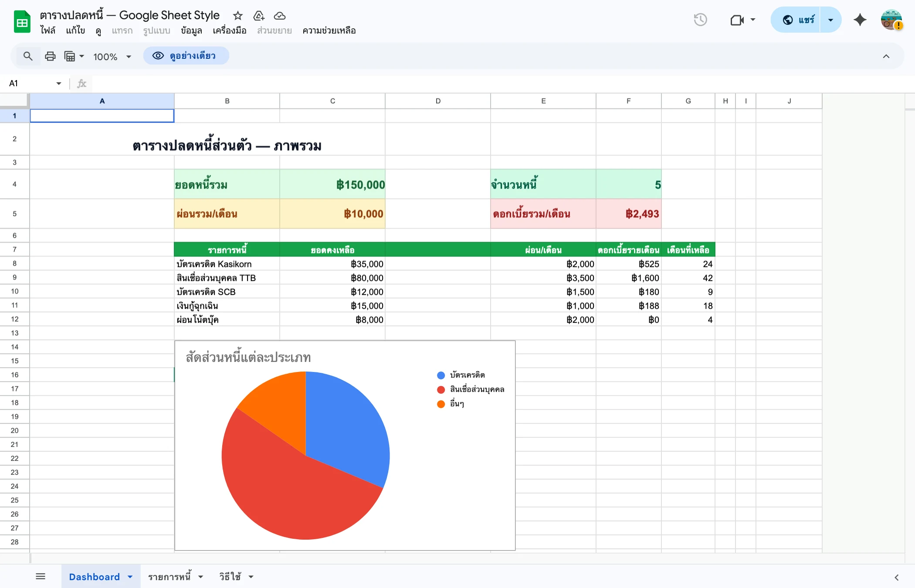
Task: Open the แทรก (Insert) menu
Action: (x=122, y=30)
